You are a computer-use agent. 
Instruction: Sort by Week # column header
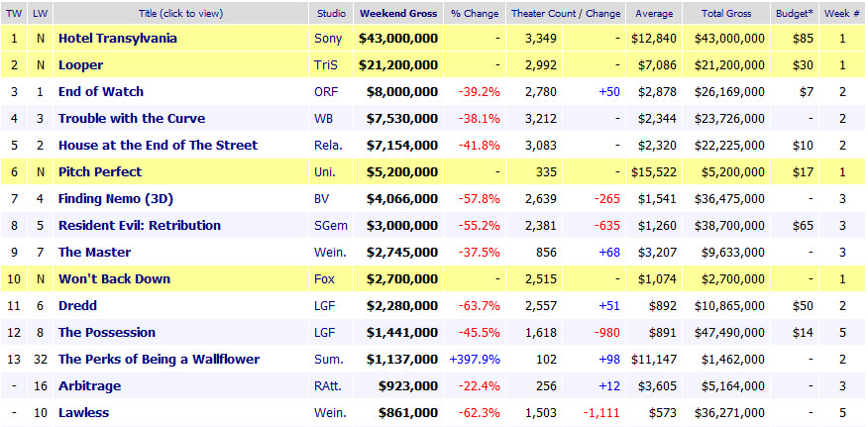coord(842,13)
